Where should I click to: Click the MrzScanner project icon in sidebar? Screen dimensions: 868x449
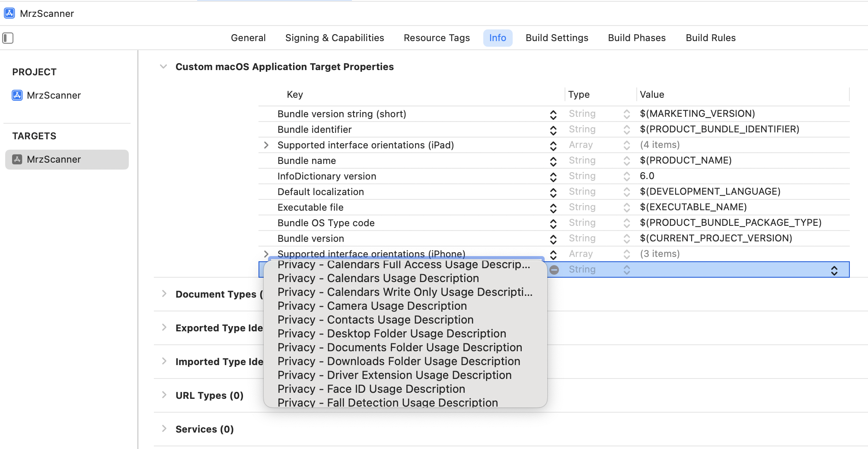[17, 95]
